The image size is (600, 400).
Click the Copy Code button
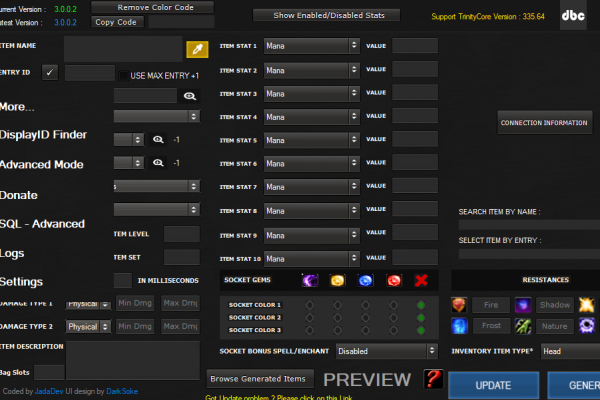pos(117,22)
